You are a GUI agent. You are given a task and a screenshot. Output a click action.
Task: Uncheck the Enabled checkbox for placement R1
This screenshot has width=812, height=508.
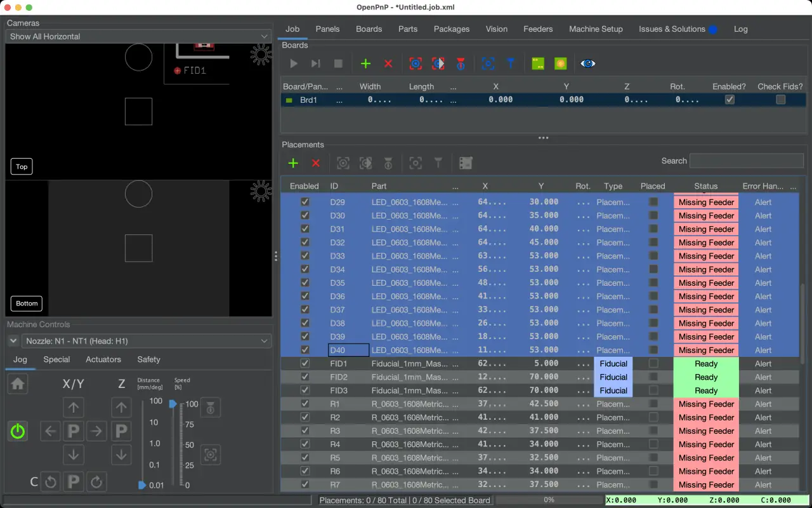304,404
